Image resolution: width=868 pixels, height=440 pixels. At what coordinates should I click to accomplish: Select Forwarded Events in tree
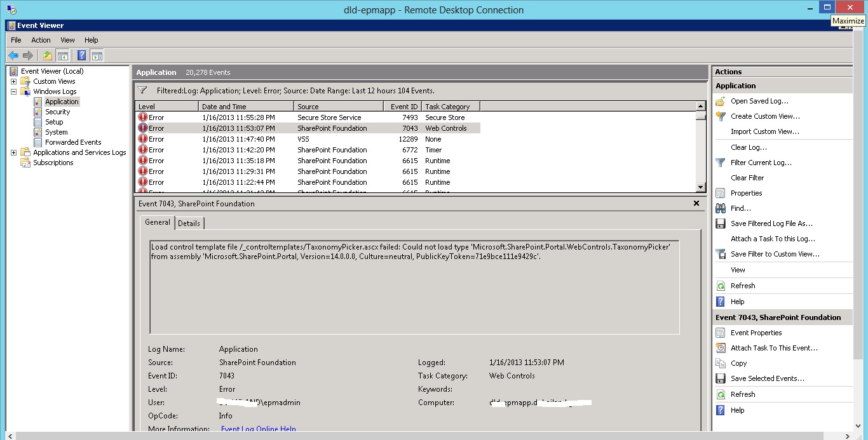click(x=73, y=142)
